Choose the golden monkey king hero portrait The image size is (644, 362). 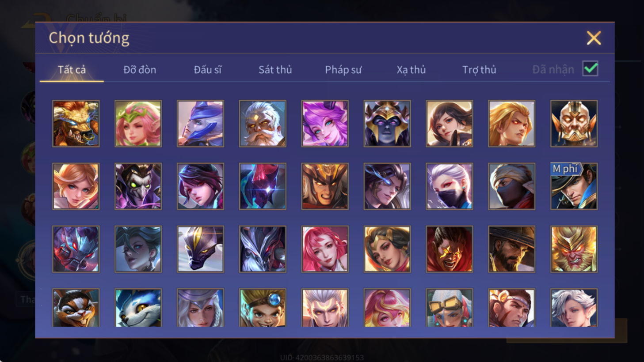pyautogui.click(x=574, y=249)
